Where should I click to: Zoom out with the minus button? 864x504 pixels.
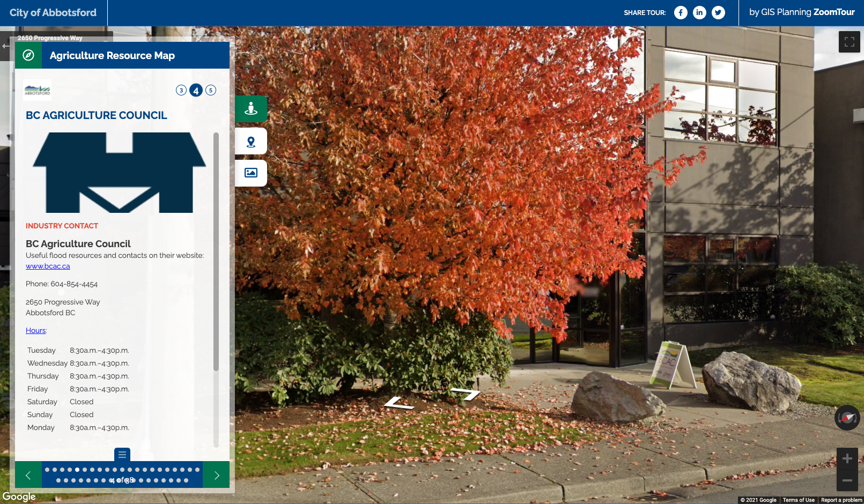click(x=847, y=480)
